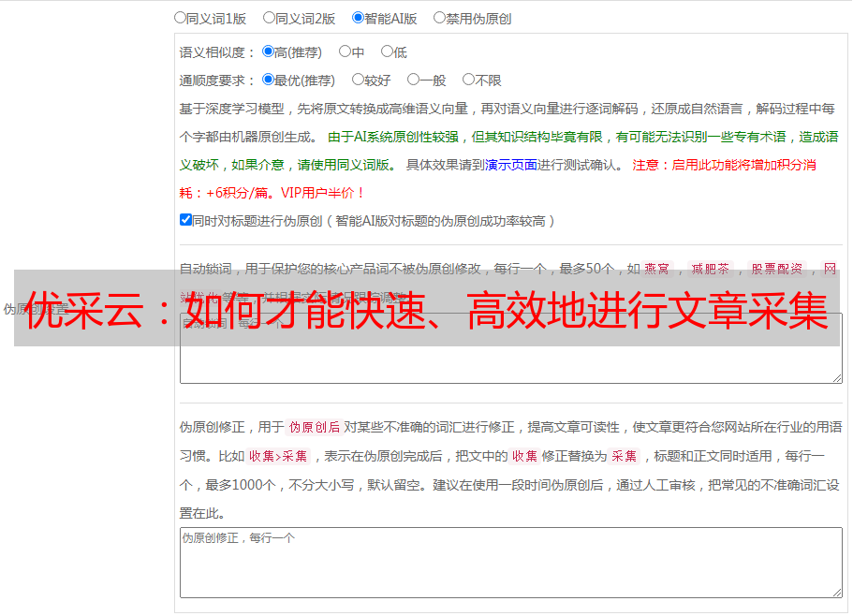
Task: Set 语义相似度 to 中
Action: 345,51
